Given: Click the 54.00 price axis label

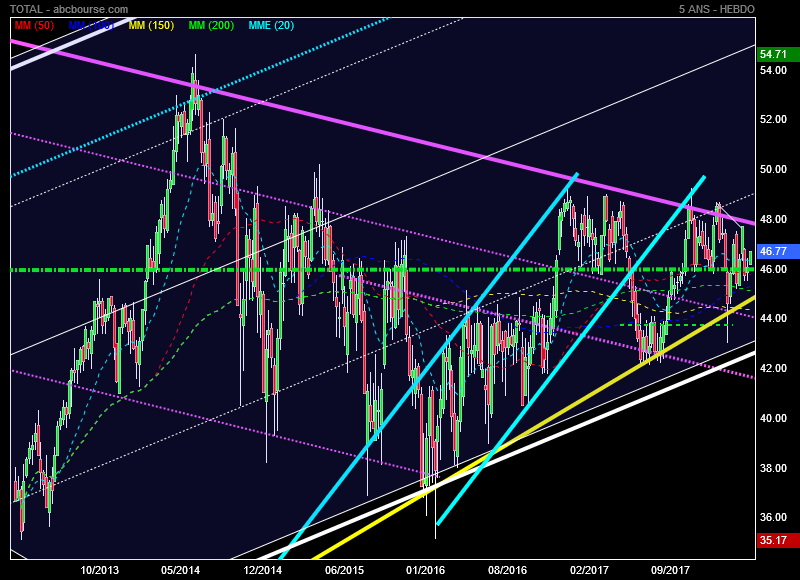Looking at the screenshot, I should [773, 70].
